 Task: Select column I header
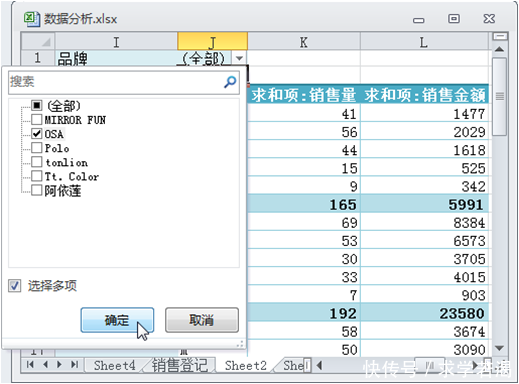[x=116, y=42]
